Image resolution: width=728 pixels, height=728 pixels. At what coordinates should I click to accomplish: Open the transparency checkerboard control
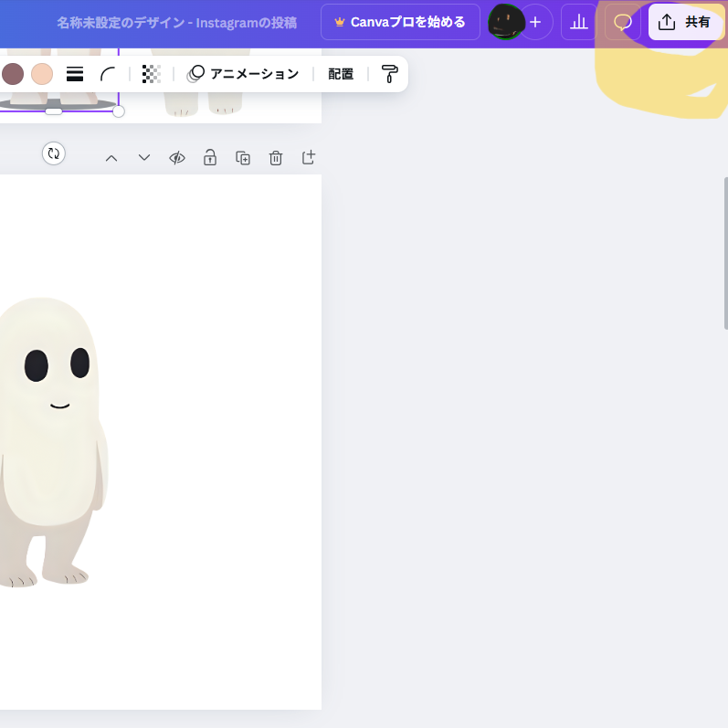tap(151, 74)
